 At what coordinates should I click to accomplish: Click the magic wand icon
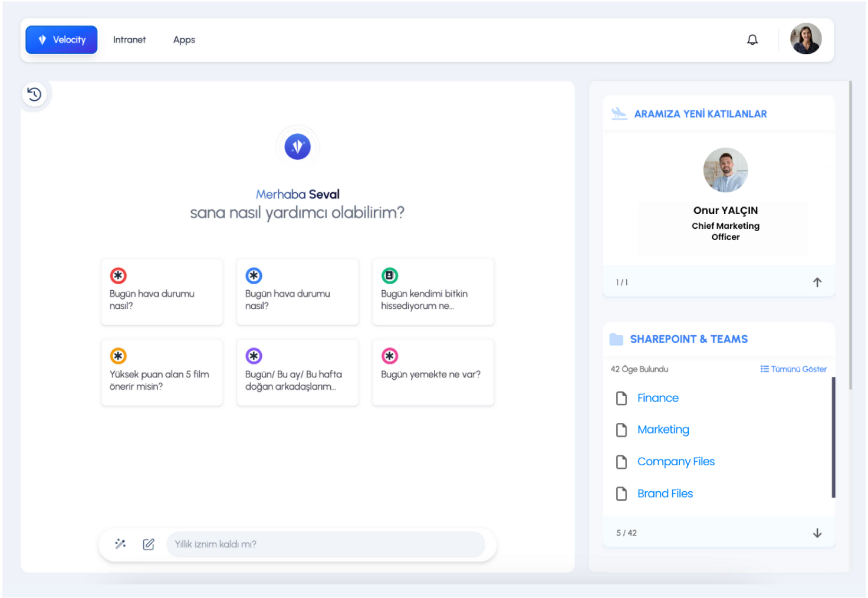[120, 544]
